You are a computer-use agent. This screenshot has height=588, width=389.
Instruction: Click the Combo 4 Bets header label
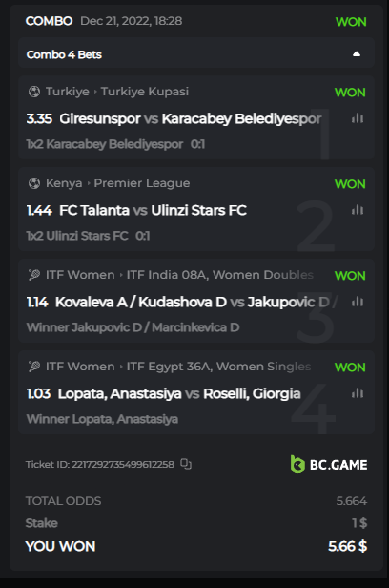[64, 54]
